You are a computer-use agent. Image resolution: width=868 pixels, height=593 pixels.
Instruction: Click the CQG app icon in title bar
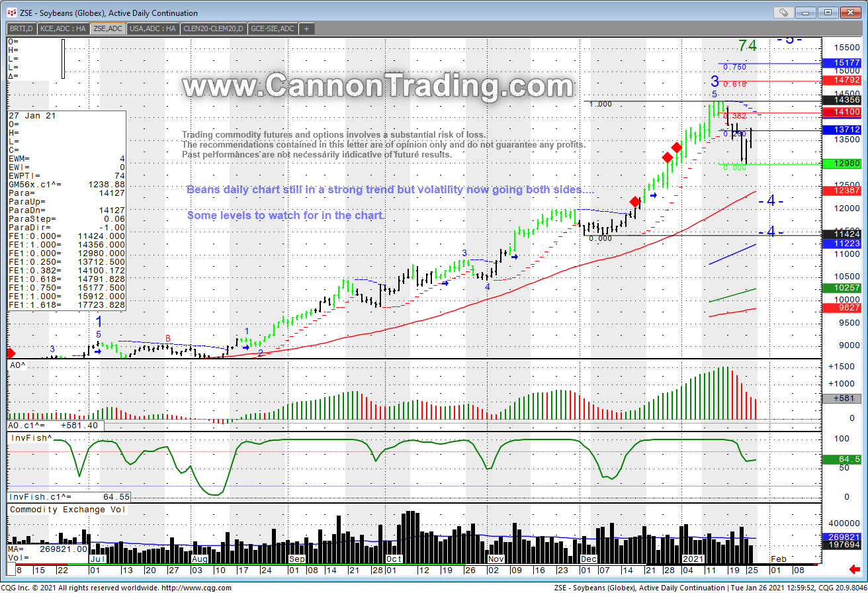point(11,13)
